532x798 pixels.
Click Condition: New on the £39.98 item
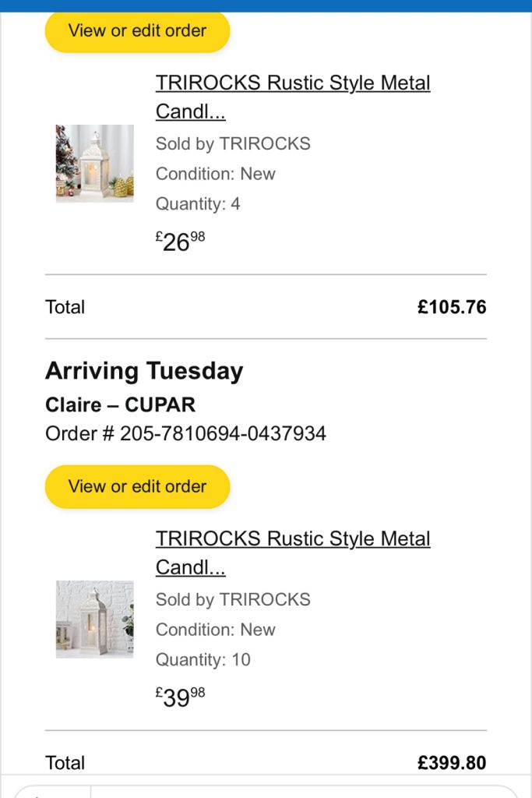pos(215,630)
